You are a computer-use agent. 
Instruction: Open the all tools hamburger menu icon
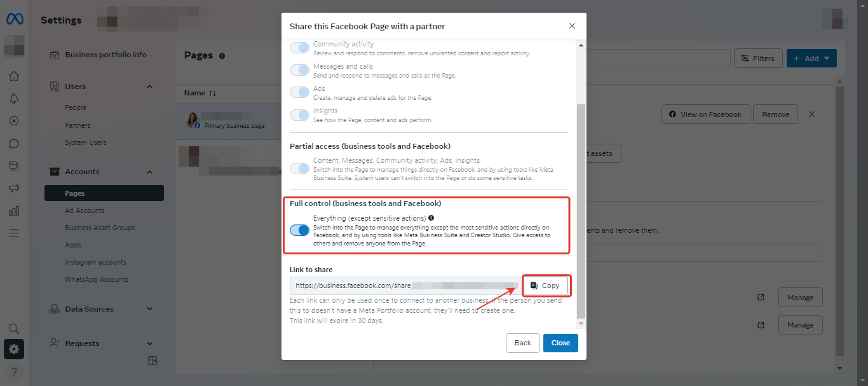(x=14, y=233)
